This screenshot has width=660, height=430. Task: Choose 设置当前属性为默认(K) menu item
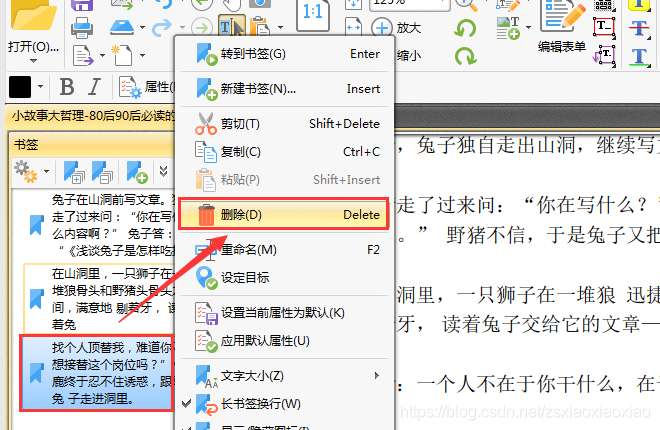click(x=284, y=313)
